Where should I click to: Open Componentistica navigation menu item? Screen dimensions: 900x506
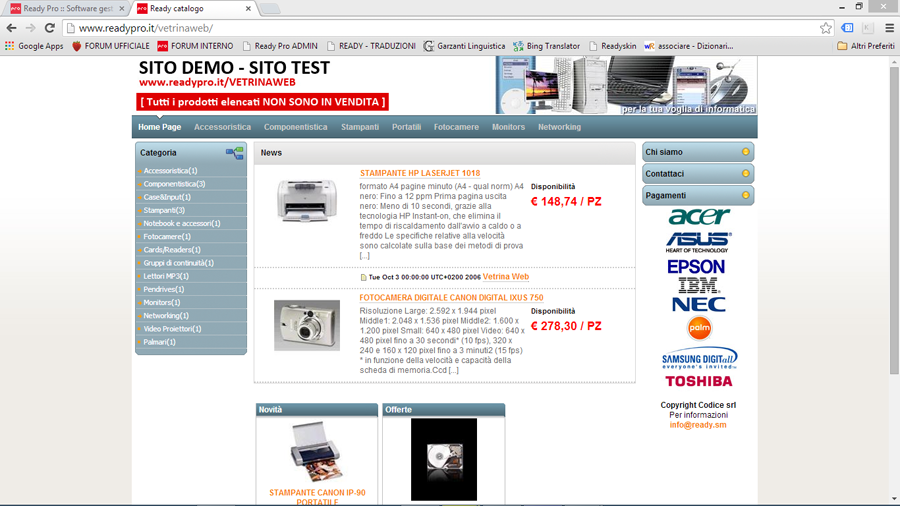296,127
